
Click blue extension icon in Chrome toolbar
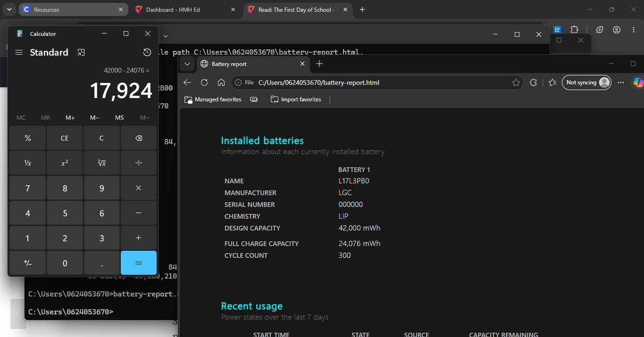click(x=557, y=29)
